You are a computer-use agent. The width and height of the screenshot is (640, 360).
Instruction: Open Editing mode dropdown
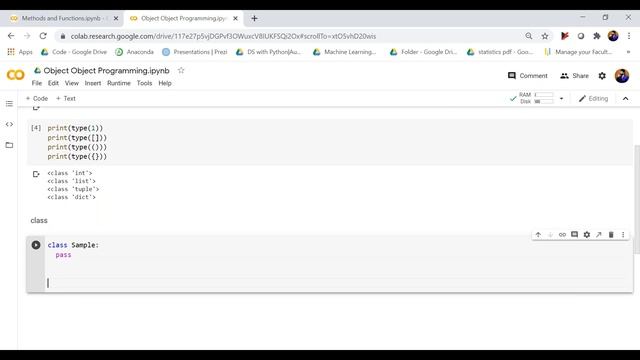tap(593, 98)
